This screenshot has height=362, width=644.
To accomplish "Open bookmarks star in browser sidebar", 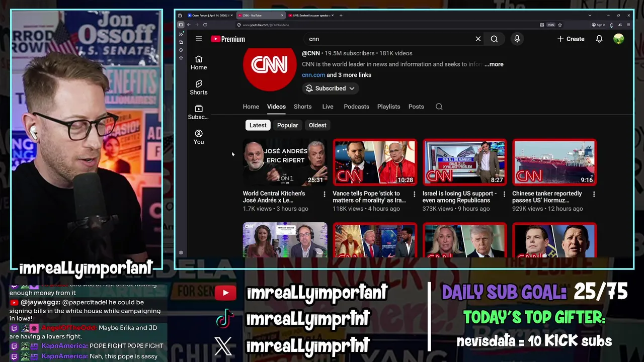I will pos(181,58).
